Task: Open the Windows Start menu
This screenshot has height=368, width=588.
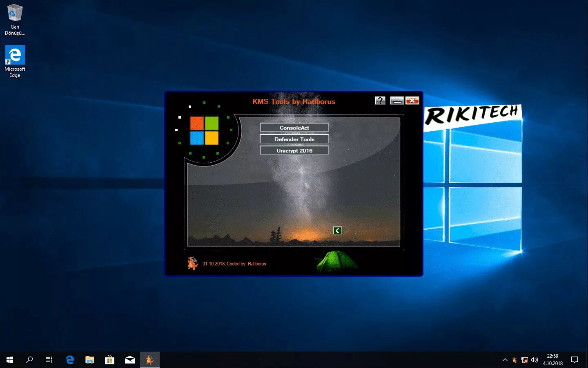Action: (x=10, y=360)
